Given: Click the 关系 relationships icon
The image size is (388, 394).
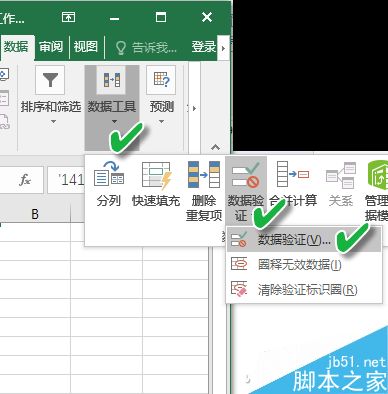Looking at the screenshot, I should [x=341, y=175].
